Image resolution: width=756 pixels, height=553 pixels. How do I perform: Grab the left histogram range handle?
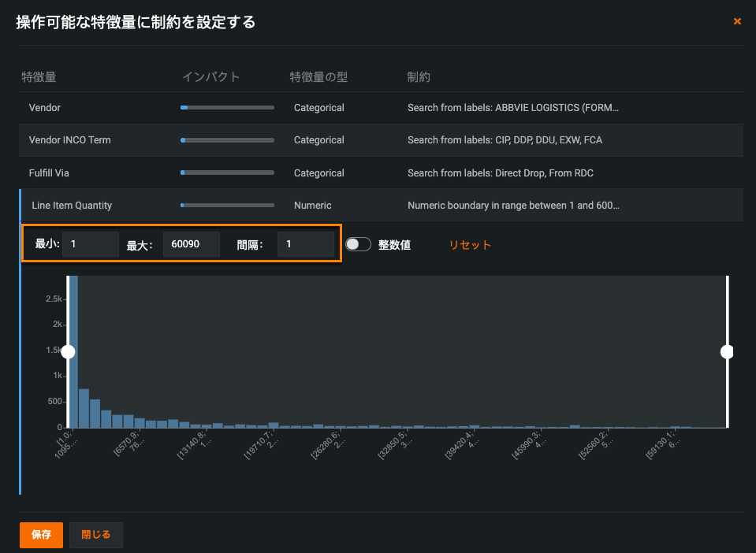pyautogui.click(x=68, y=351)
